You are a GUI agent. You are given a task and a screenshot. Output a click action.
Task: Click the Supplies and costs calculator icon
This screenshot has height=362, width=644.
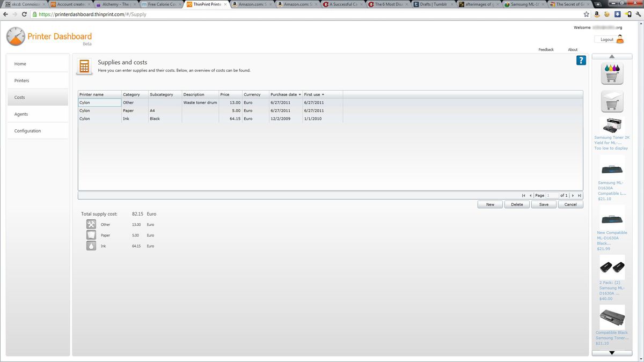(x=84, y=66)
